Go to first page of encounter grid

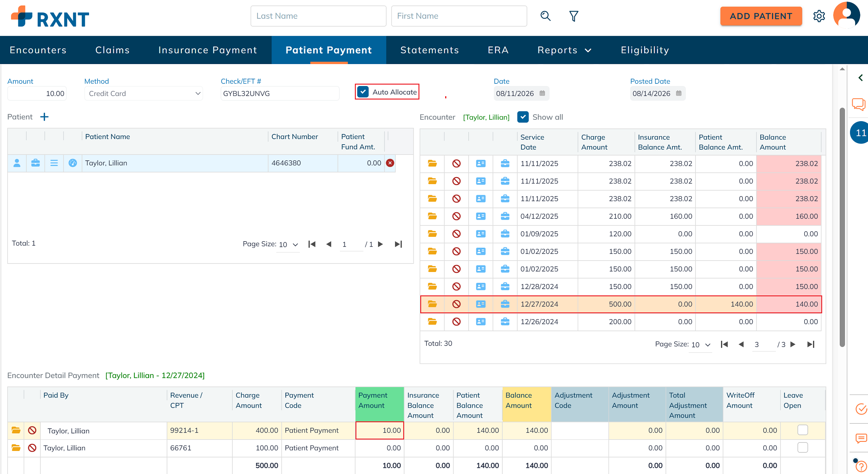point(724,344)
